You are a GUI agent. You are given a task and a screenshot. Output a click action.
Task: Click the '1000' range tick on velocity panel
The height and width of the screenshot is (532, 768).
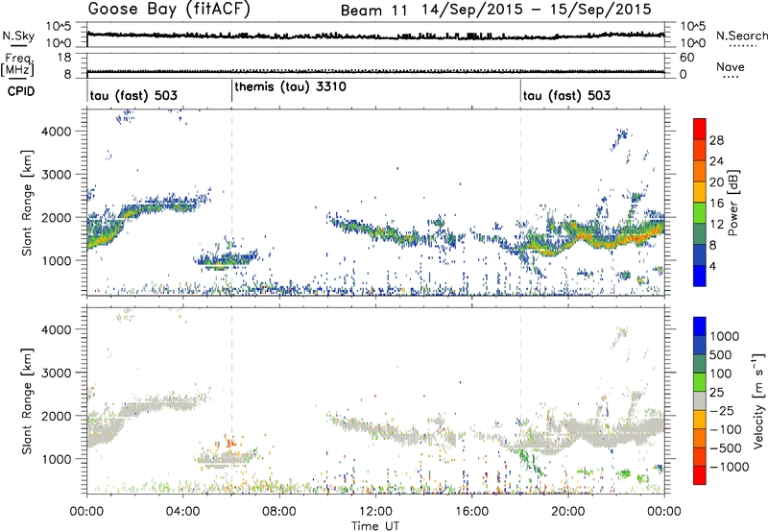point(56,459)
